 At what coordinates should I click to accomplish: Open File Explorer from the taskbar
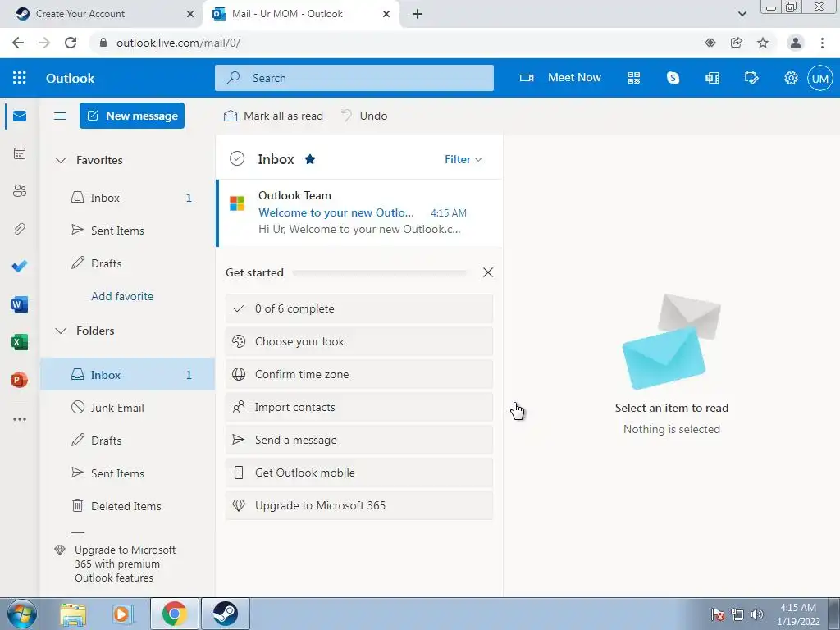[x=73, y=614]
